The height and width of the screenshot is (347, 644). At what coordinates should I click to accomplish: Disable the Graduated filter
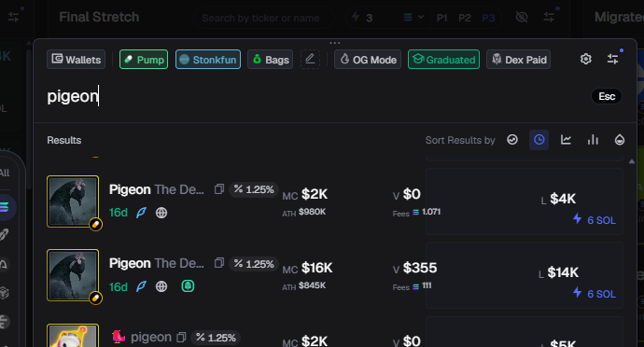[x=443, y=60]
